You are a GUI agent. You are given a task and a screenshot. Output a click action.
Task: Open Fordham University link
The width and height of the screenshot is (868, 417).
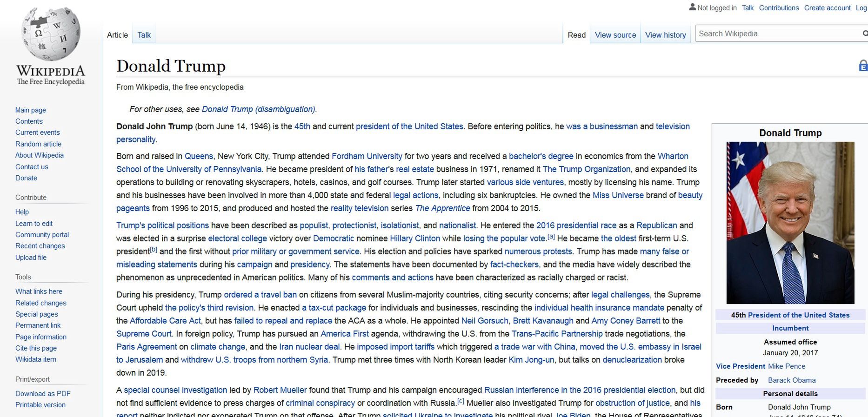pos(367,156)
